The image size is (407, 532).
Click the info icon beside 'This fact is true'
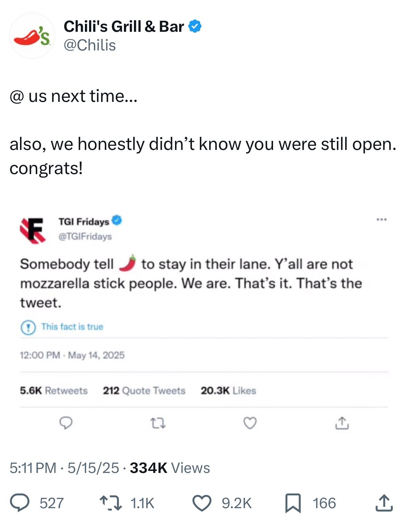click(28, 327)
